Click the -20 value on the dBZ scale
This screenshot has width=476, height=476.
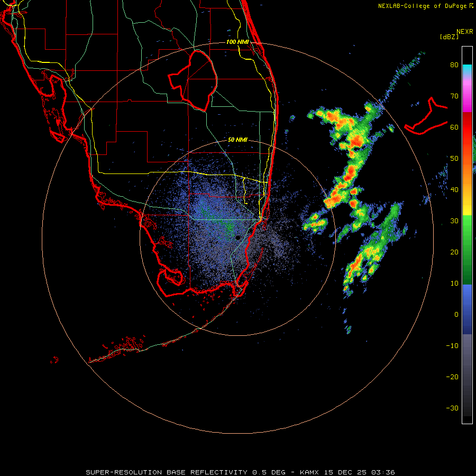452,377
